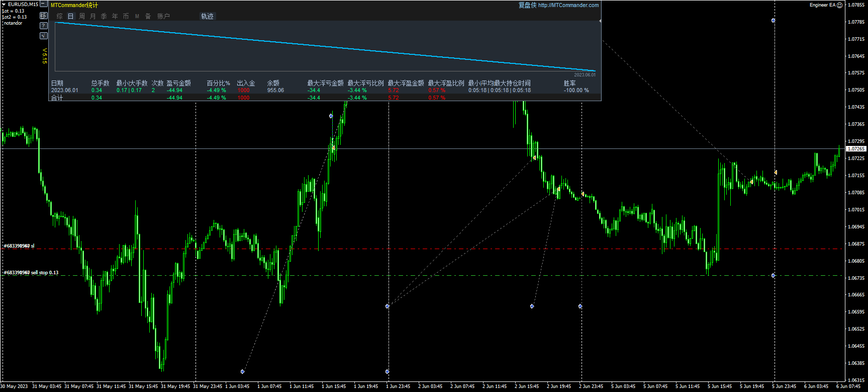The width and height of the screenshot is (868, 392).
Task: Click the Lot = 0.13 label
Action: (14, 11)
